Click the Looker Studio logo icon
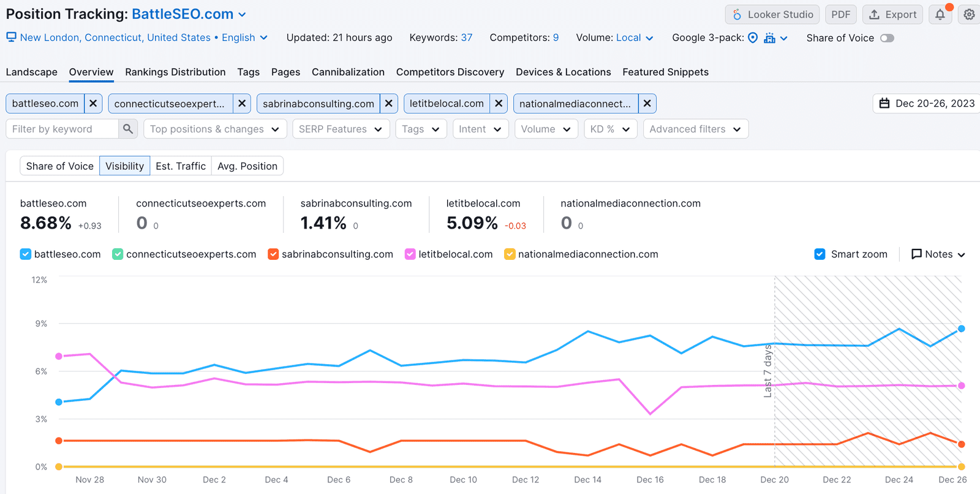 coord(737,15)
